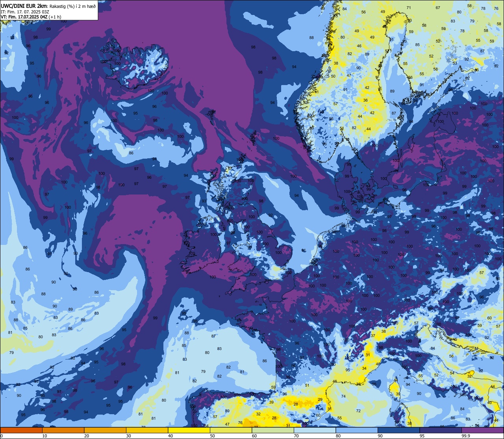Click the 'IT: Fim. 17. 07. 2025 03Z' line

pos(25,11)
